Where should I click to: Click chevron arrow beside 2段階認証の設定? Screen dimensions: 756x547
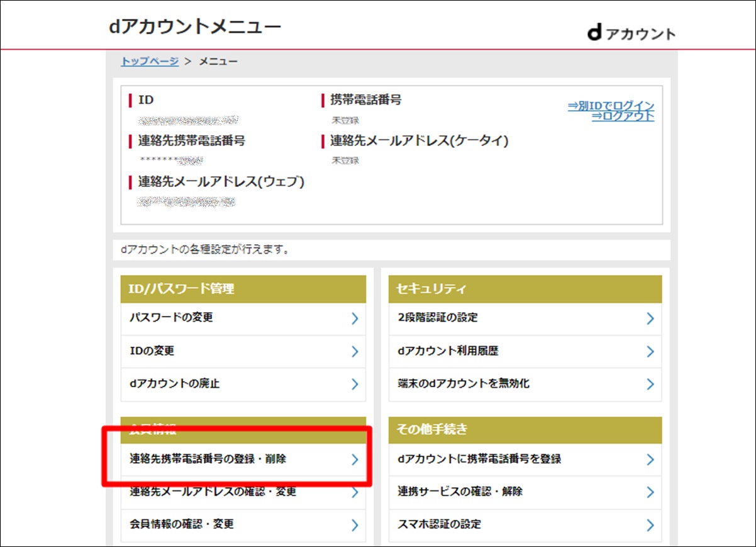tap(650, 319)
